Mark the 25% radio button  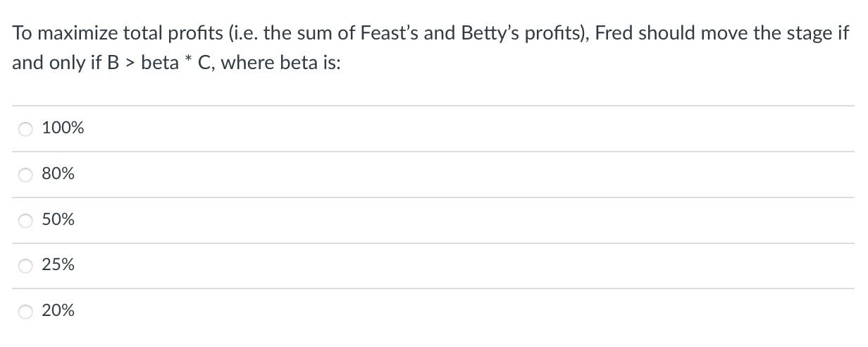coord(26,265)
